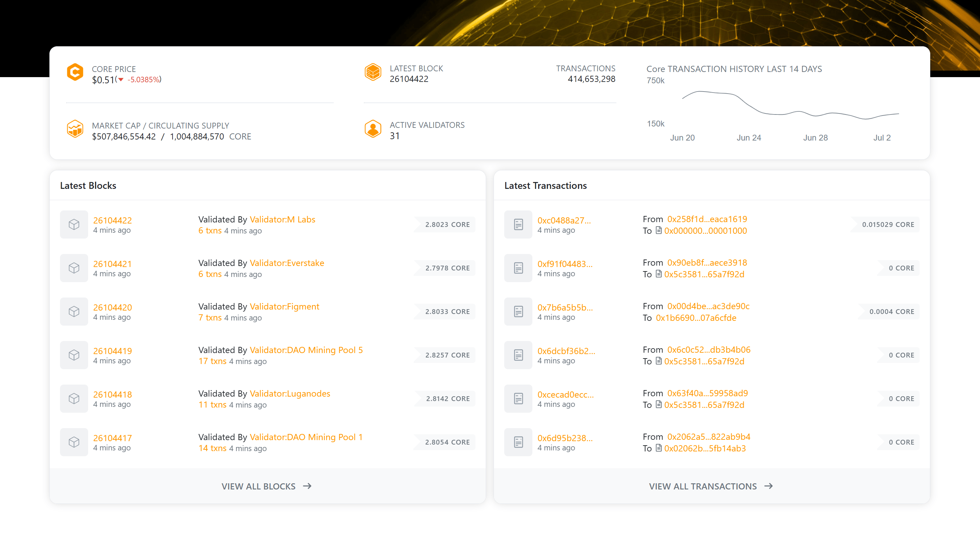Open sender address 0x2062a5...822ab9b4
The height and width of the screenshot is (533, 980).
pos(708,437)
